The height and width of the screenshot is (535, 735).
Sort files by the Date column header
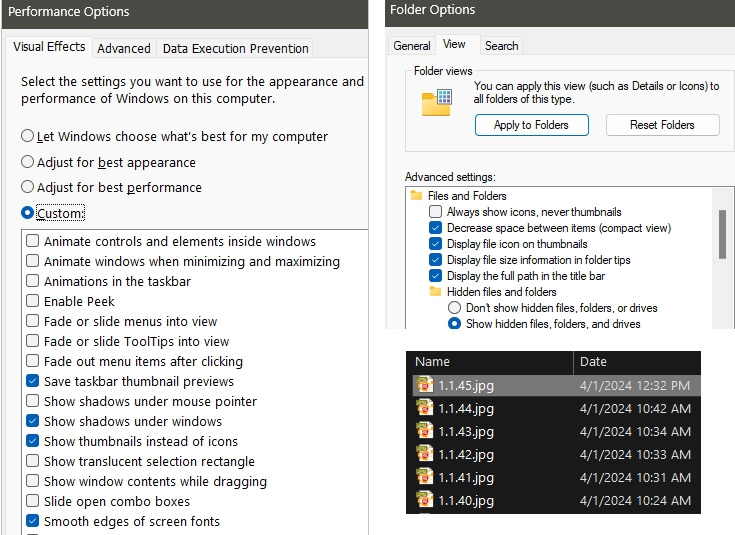(x=637, y=362)
